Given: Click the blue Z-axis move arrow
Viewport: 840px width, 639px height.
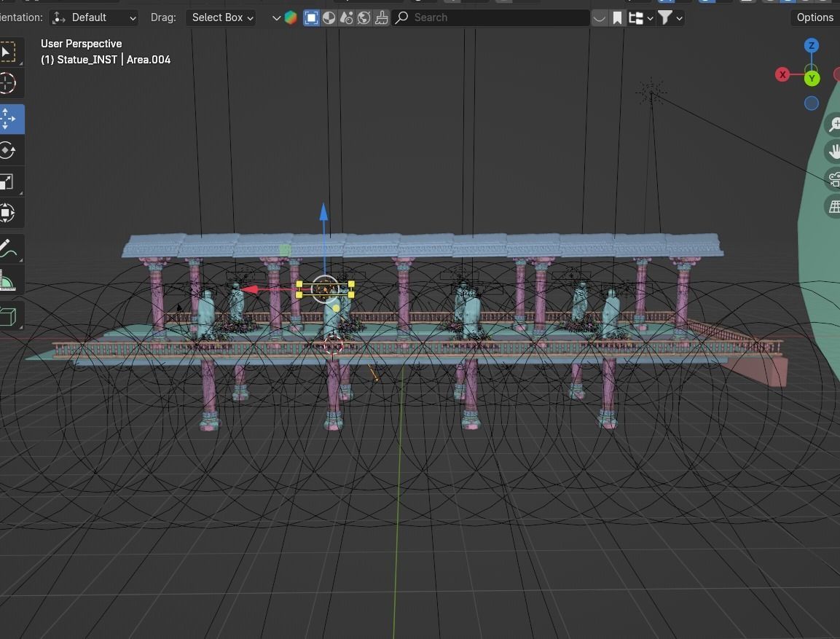Looking at the screenshot, I should (x=323, y=212).
